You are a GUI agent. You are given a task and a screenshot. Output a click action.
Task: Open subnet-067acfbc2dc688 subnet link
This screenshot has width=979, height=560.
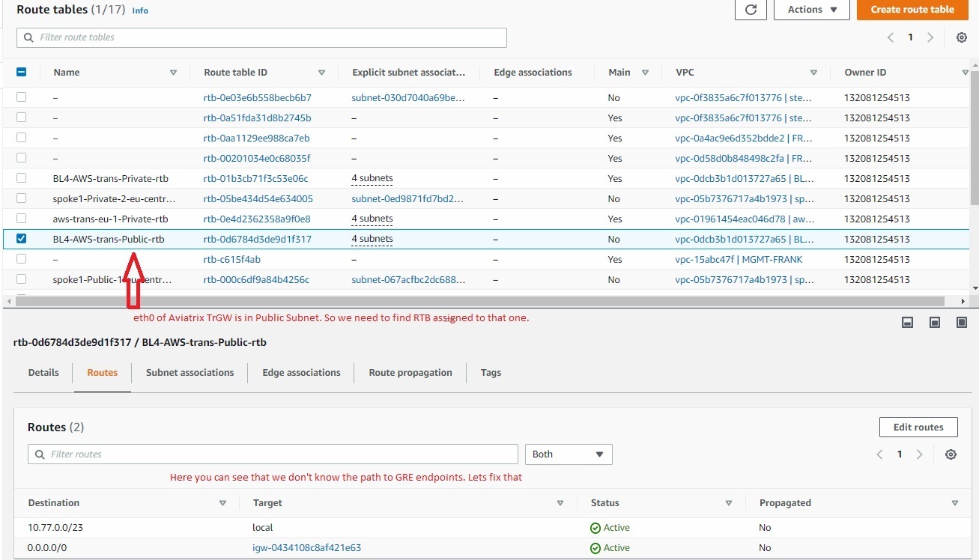click(408, 279)
